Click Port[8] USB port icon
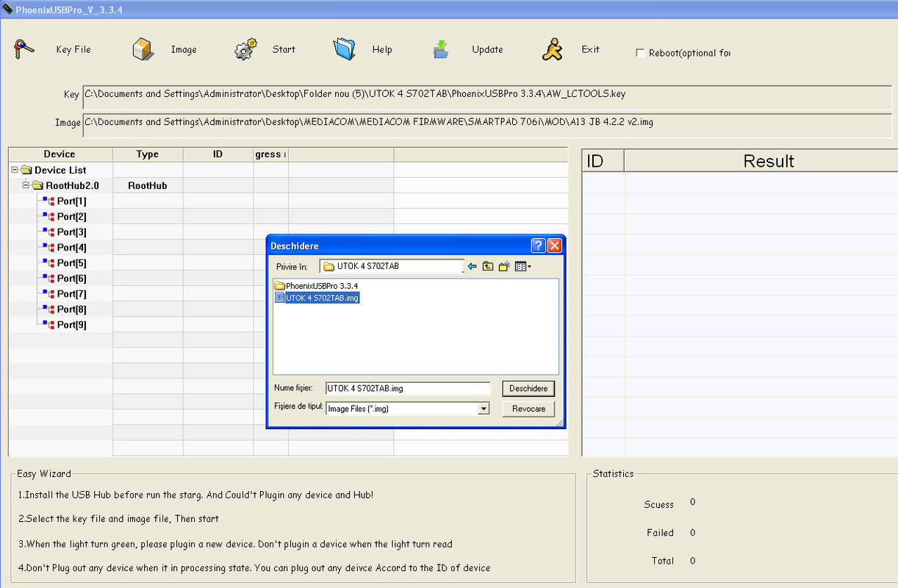This screenshot has width=898, height=588. [x=49, y=309]
